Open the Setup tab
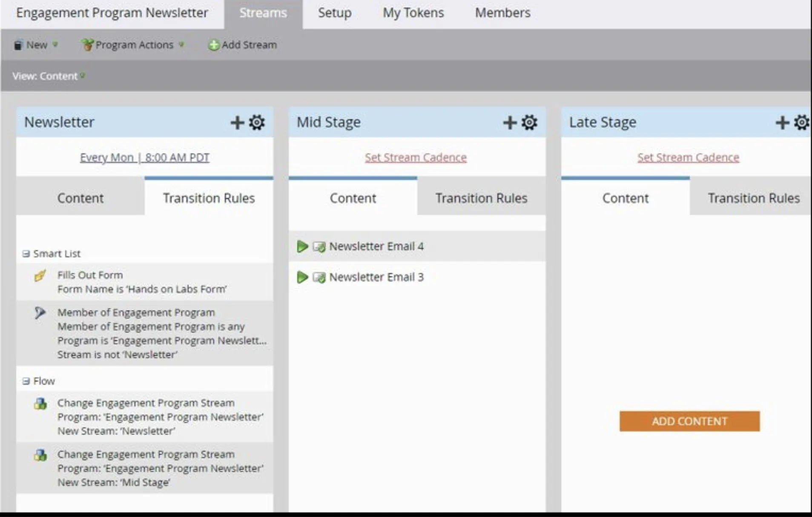The width and height of the screenshot is (812, 517). click(335, 13)
